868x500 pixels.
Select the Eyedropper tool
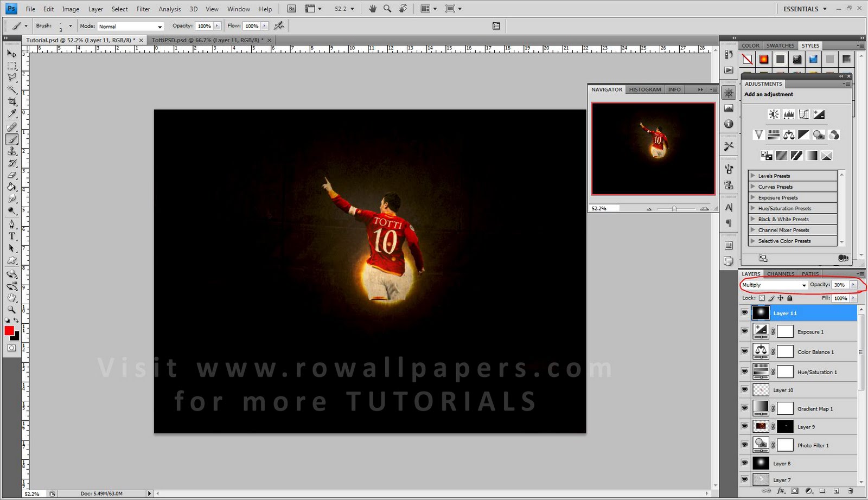(11, 113)
